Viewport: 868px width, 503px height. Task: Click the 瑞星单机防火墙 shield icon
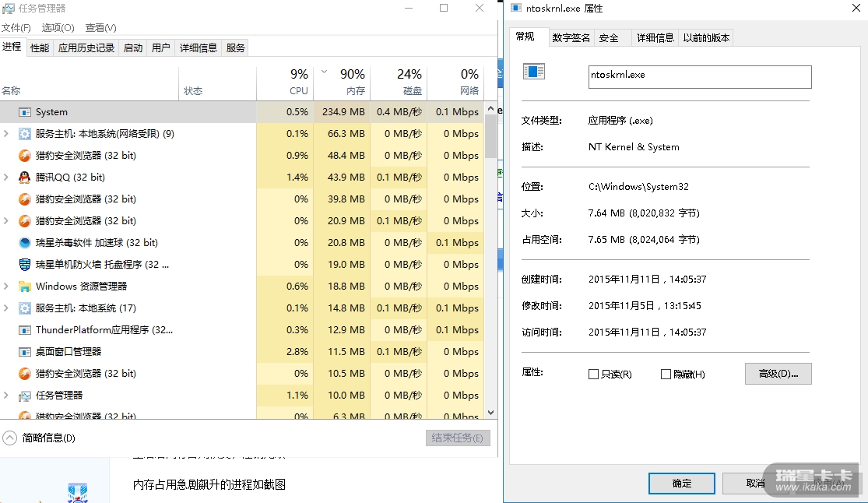click(24, 264)
